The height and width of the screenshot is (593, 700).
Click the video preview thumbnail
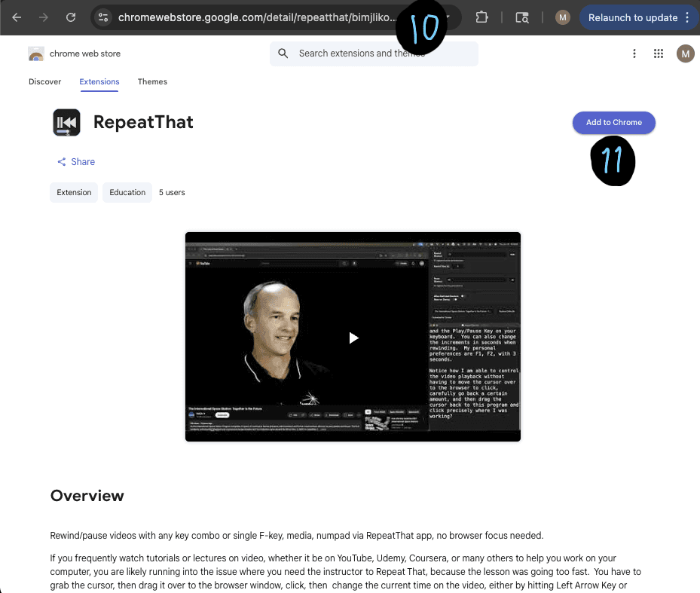tap(353, 337)
